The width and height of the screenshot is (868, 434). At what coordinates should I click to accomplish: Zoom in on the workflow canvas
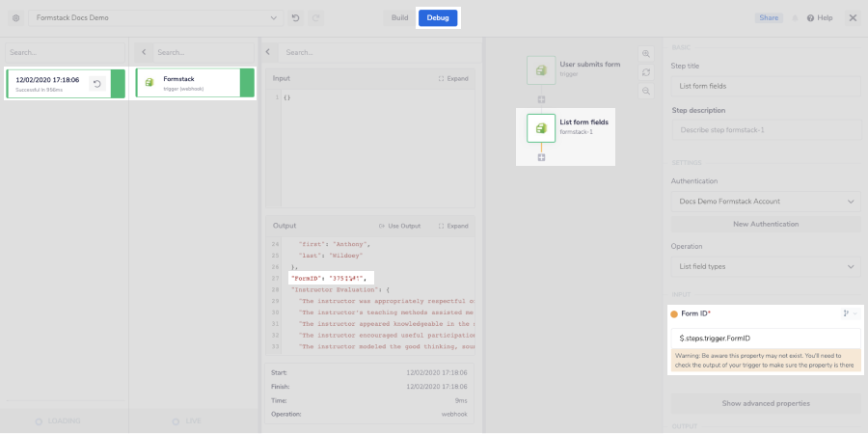tap(646, 54)
